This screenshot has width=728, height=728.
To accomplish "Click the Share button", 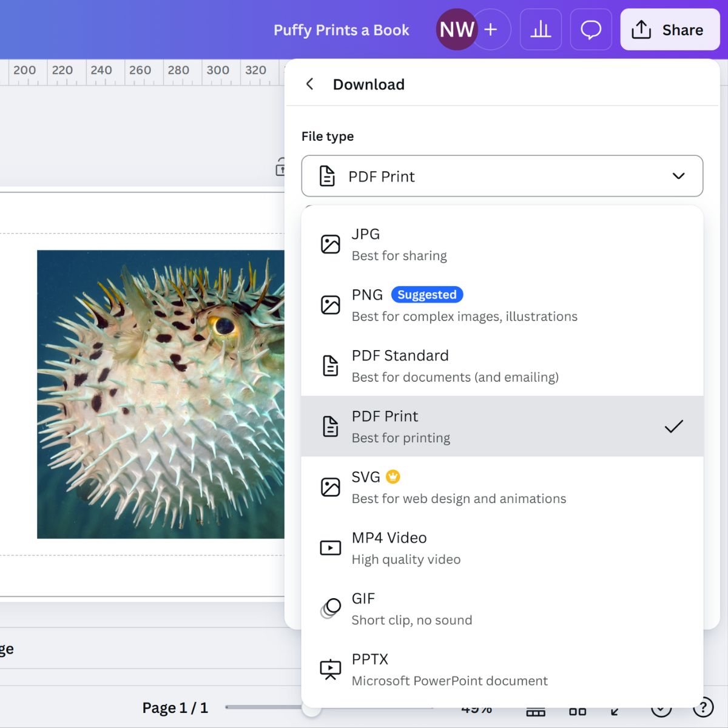I will coord(670,29).
